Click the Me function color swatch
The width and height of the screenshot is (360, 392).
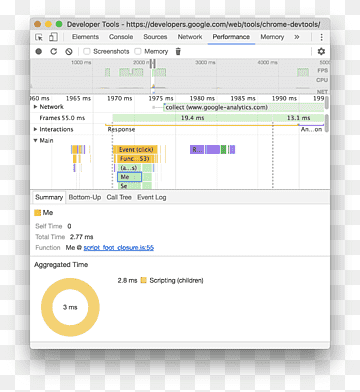click(38, 213)
